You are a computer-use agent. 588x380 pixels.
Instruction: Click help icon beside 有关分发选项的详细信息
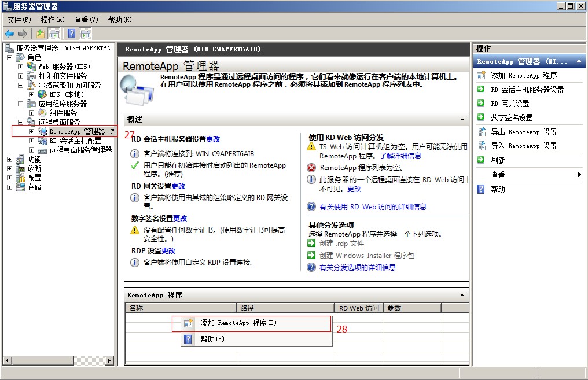[x=311, y=267]
